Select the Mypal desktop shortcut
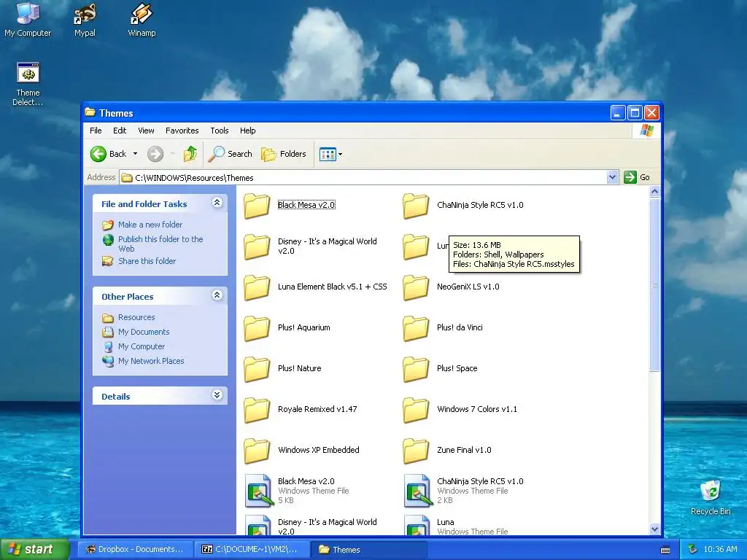747x560 pixels. (85, 20)
